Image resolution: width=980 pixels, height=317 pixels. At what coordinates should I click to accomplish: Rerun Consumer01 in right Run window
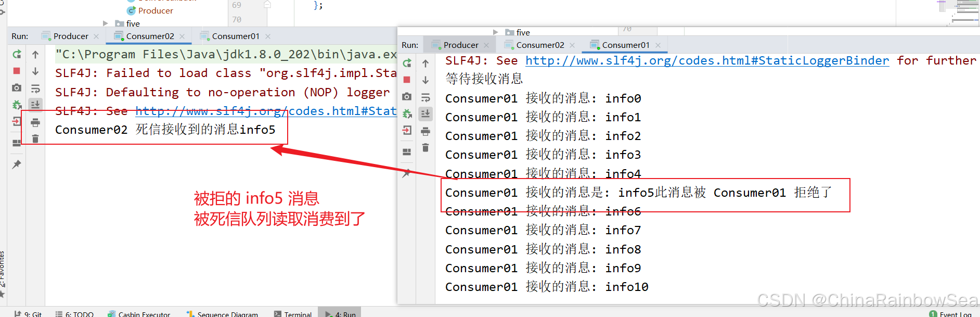point(407,63)
